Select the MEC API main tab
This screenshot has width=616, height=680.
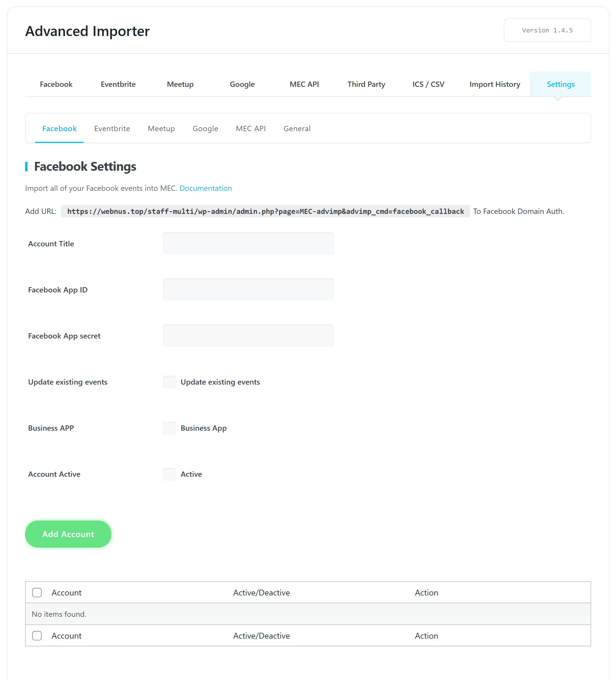tap(304, 84)
